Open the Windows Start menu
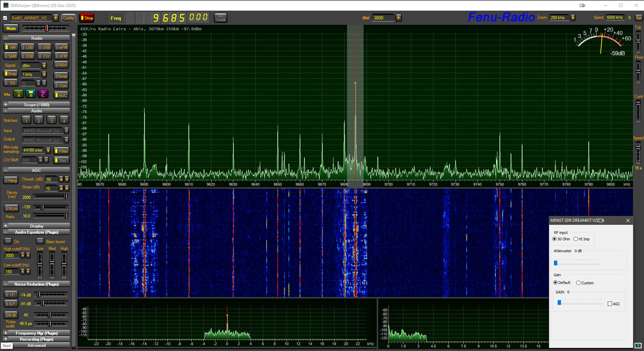This screenshot has height=351, width=644. (6, 346)
